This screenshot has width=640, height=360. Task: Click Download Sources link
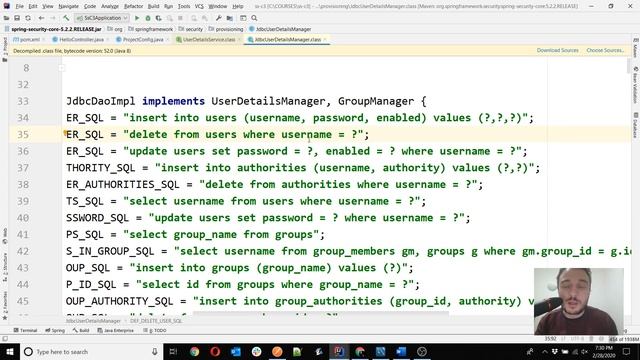(x=558, y=50)
